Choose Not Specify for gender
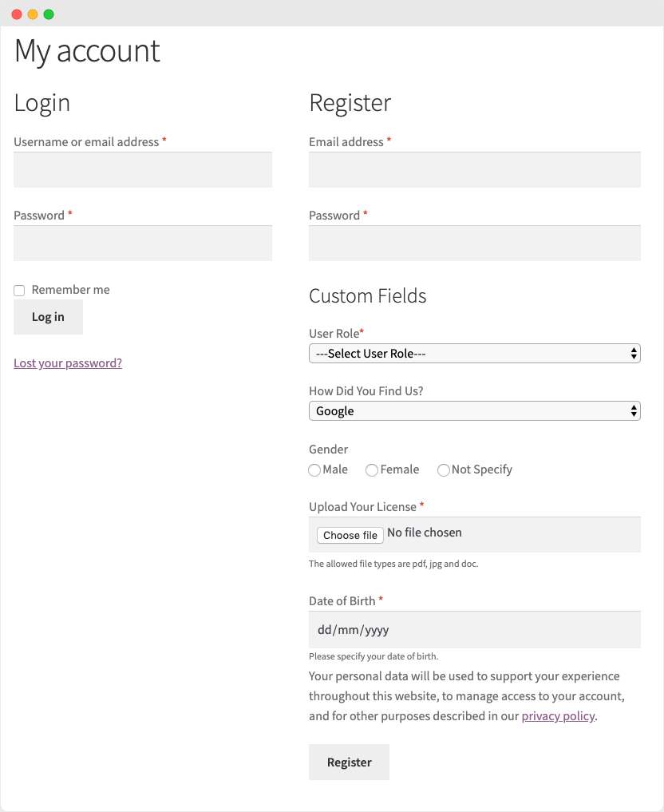The image size is (664, 812). (444, 470)
